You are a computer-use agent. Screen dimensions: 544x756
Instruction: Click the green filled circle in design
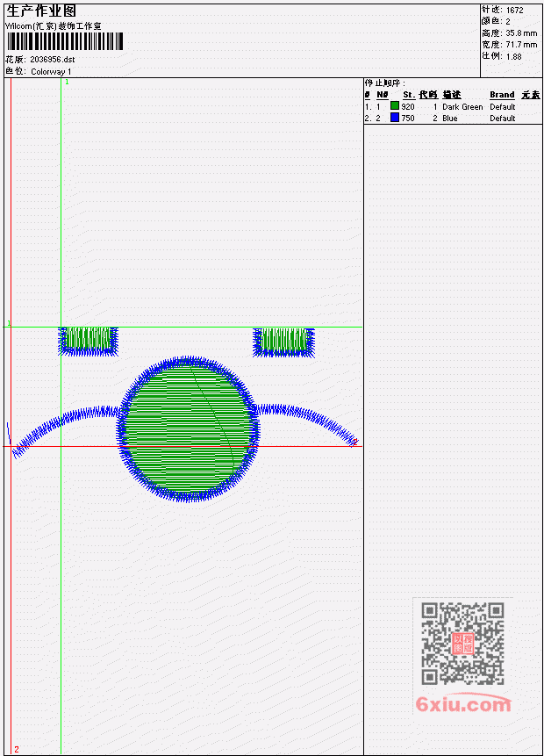coord(188,429)
